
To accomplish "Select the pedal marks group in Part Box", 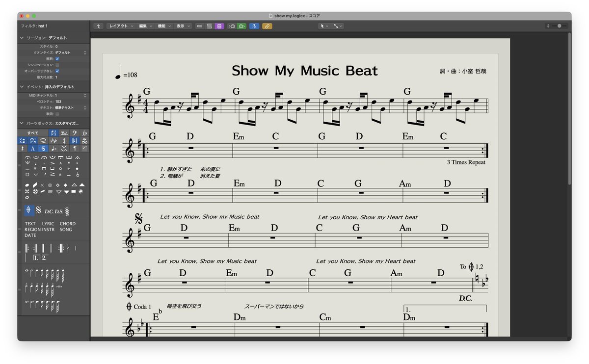I will coord(64,133).
